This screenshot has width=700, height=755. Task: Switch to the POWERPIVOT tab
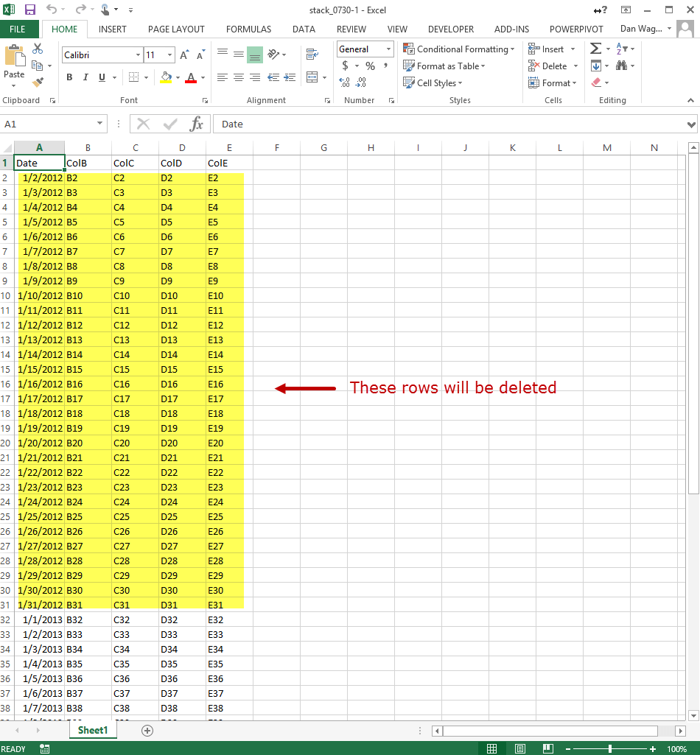tap(576, 29)
